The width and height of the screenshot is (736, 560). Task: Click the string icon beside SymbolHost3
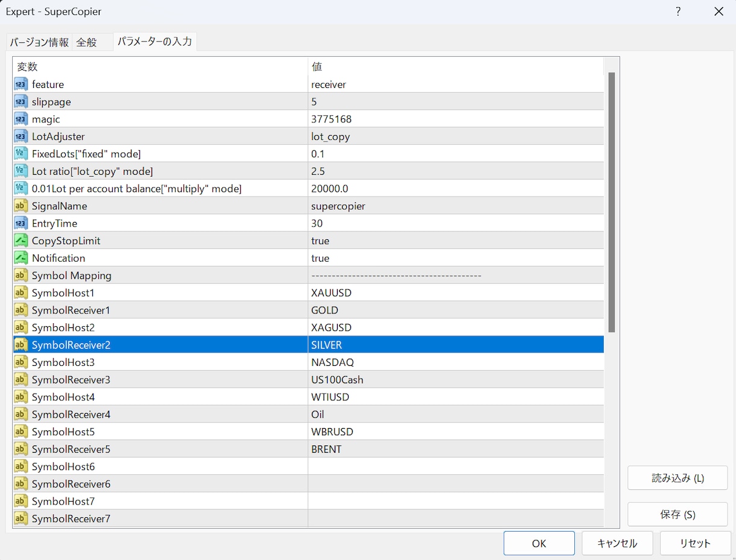pos(21,362)
